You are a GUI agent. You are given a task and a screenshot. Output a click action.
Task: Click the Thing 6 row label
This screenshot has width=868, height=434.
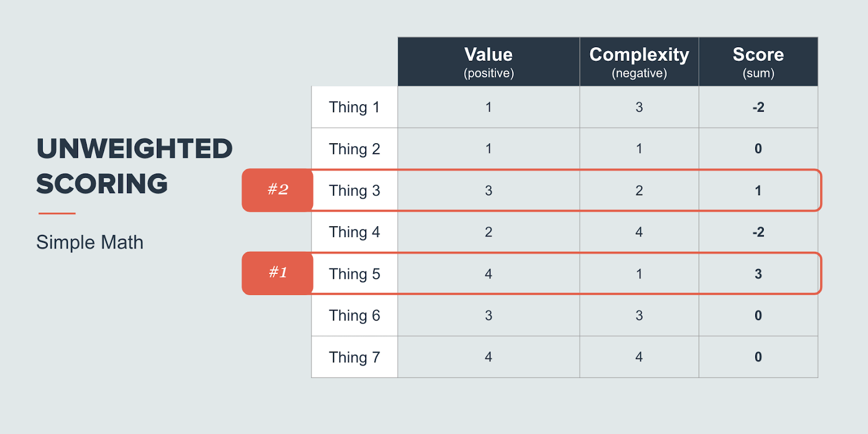[355, 315]
